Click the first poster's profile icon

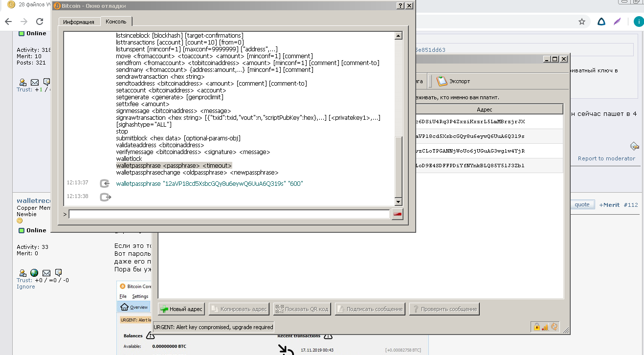coord(22,82)
